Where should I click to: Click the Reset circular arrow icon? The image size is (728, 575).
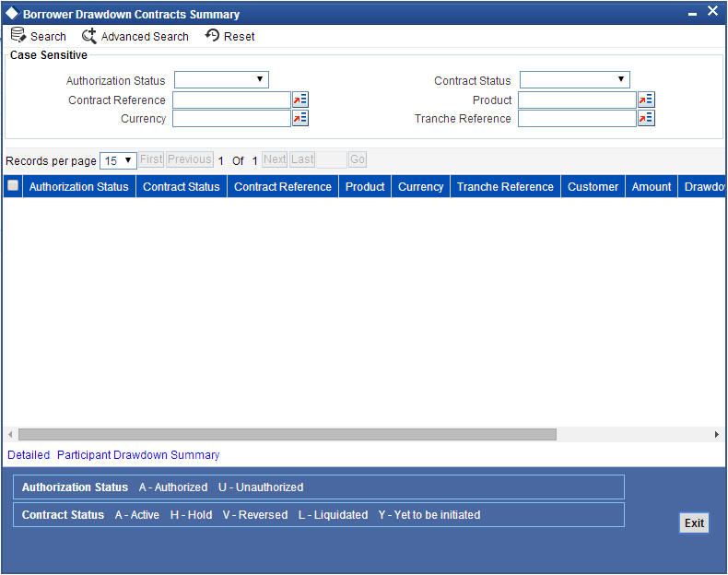coord(212,35)
